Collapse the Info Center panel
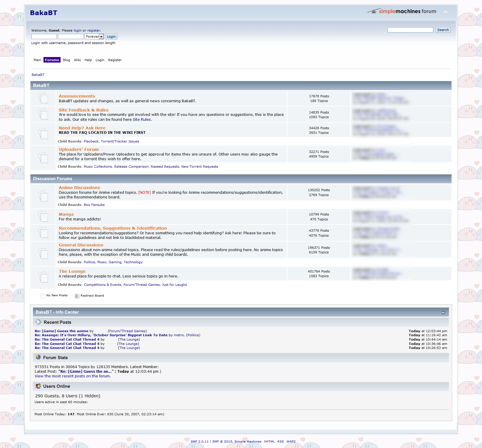 [x=443, y=312]
